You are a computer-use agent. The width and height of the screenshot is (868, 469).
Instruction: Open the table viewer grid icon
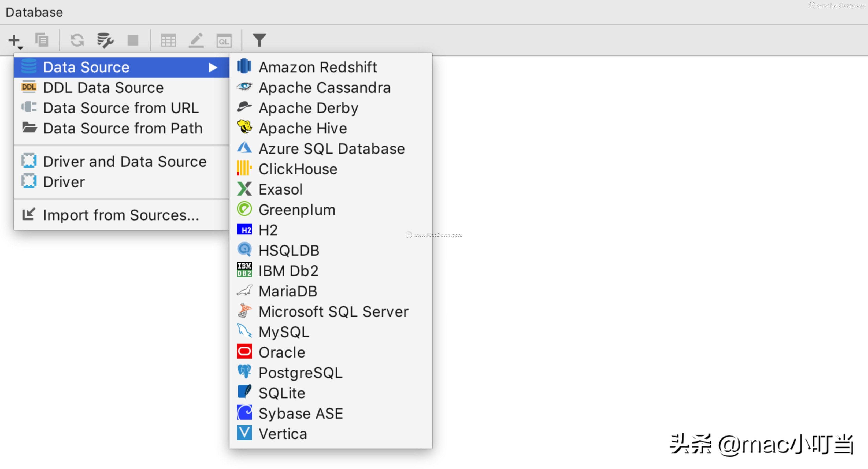tap(168, 40)
